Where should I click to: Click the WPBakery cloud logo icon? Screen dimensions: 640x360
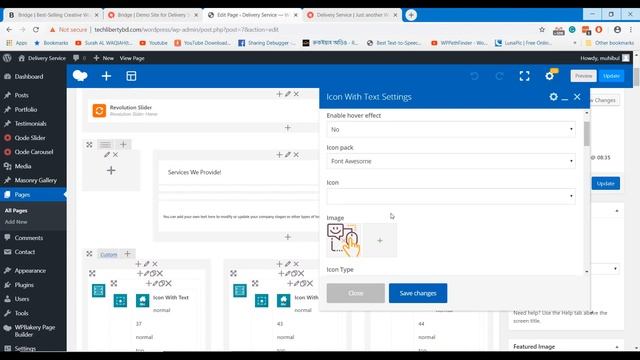pyautogui.click(x=80, y=76)
